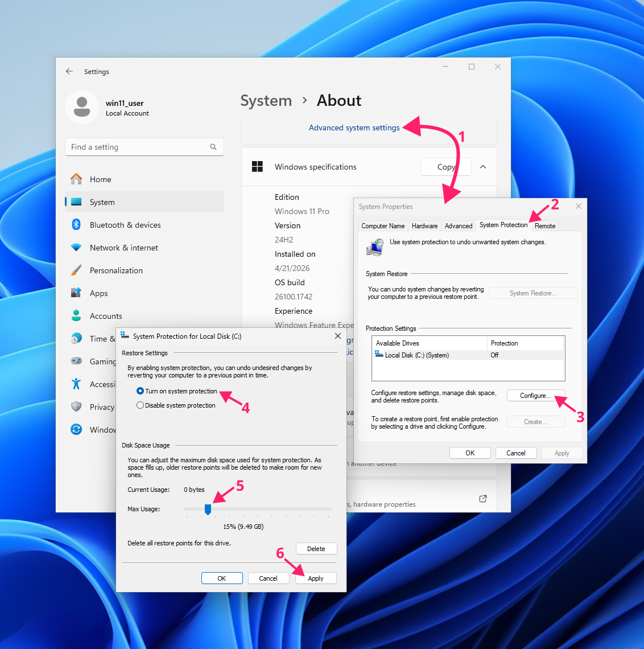Screen dimensions: 644x649
Task: Click the Settings back arrow icon
Action: point(69,71)
